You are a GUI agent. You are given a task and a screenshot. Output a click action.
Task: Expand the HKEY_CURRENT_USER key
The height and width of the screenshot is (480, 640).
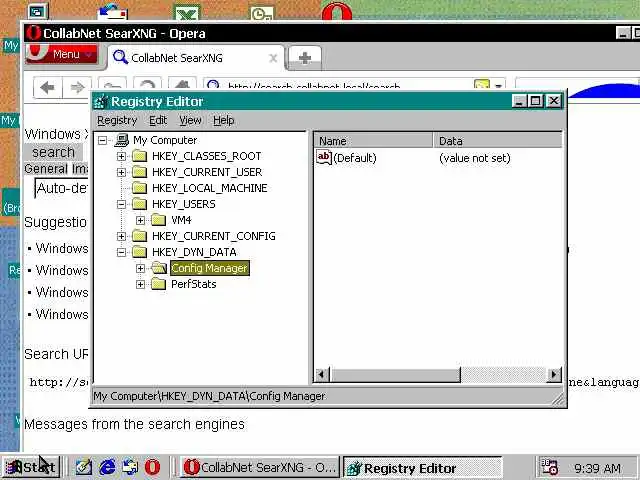click(x=121, y=172)
